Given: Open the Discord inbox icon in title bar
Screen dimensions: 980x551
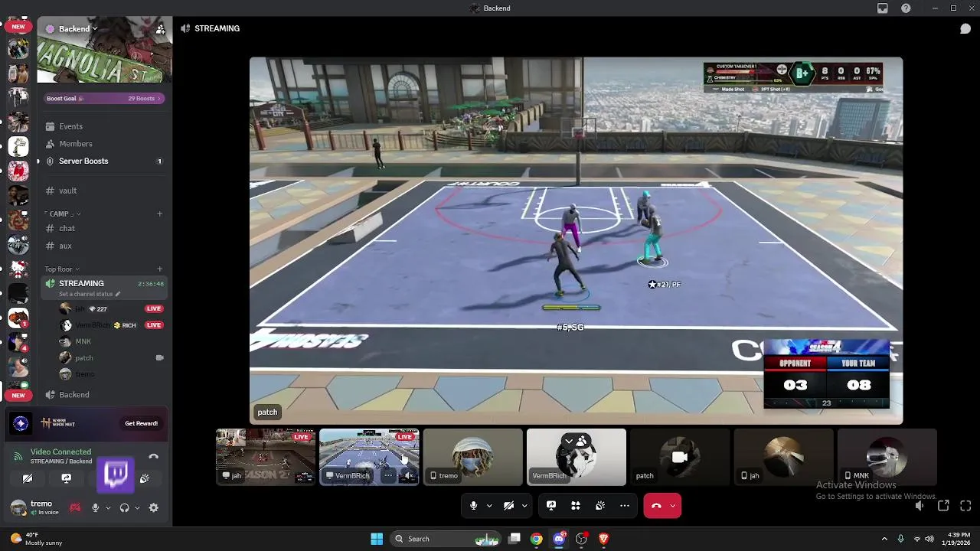Looking at the screenshot, I should click(x=883, y=8).
